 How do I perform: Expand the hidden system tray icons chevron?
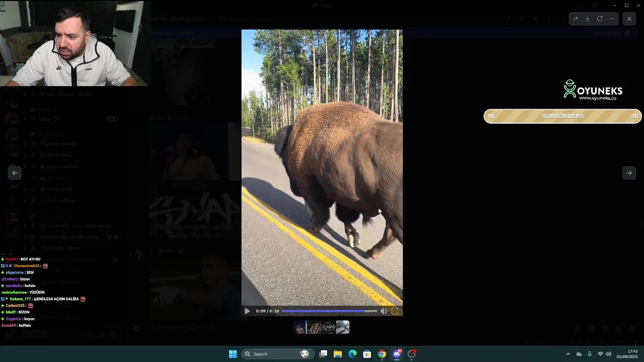[568, 354]
